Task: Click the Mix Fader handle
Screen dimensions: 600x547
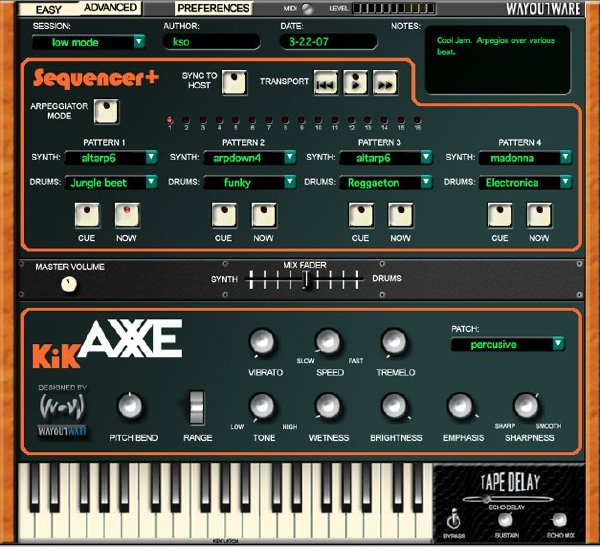Action: 306,280
